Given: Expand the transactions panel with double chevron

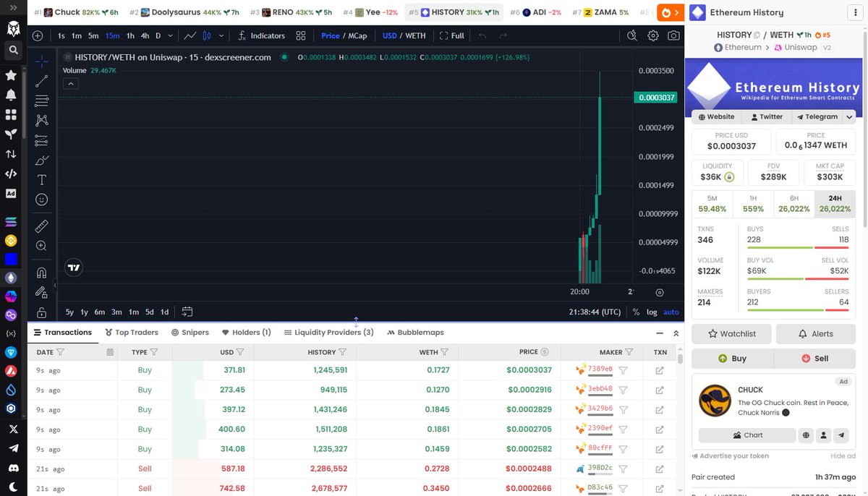Looking at the screenshot, I should pos(676,333).
